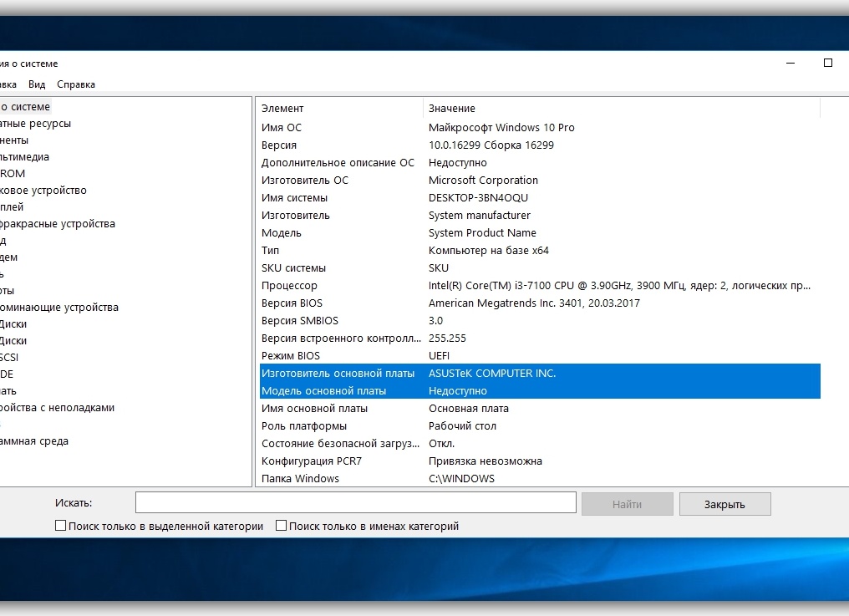
Task: Focus the Искать search input field
Action: (356, 502)
